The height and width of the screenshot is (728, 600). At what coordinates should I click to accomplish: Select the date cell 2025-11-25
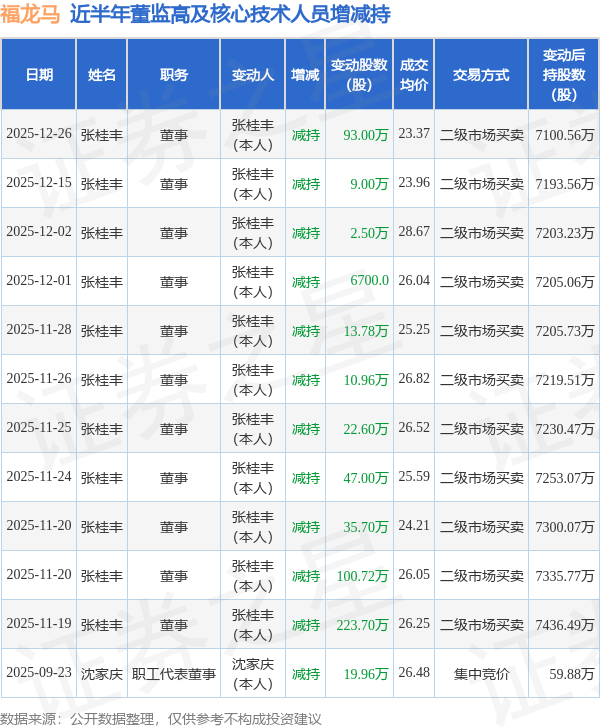39,428
